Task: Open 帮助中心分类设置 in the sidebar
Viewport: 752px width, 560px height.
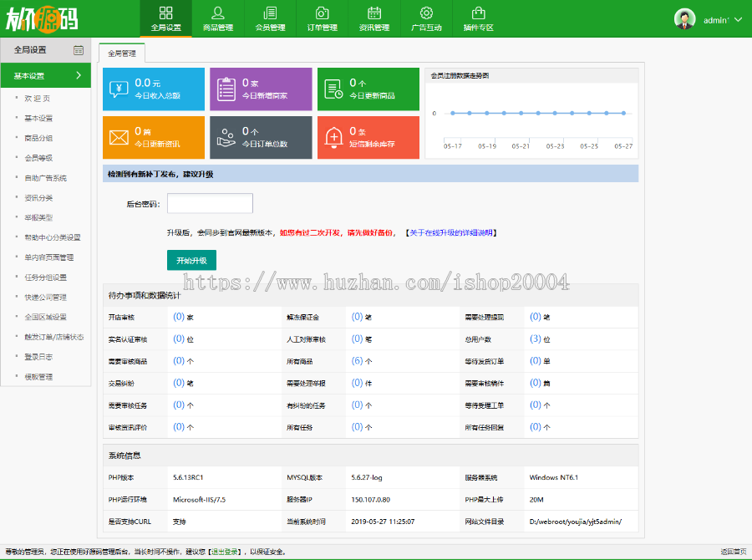Action: click(x=53, y=237)
